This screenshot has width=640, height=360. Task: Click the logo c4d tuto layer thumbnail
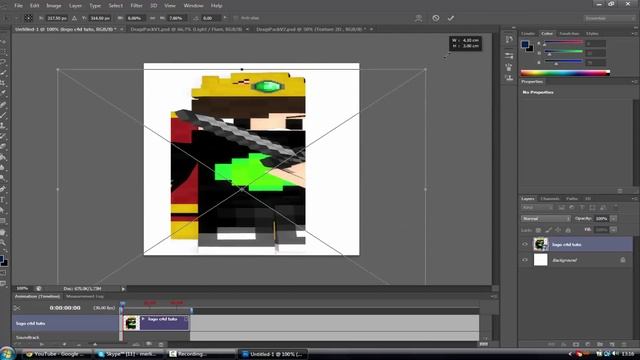tap(540, 244)
